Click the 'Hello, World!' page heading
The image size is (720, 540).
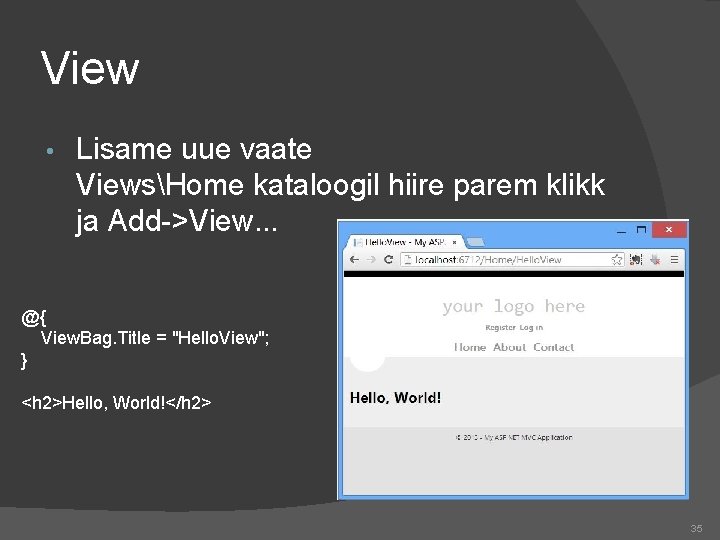click(x=395, y=398)
